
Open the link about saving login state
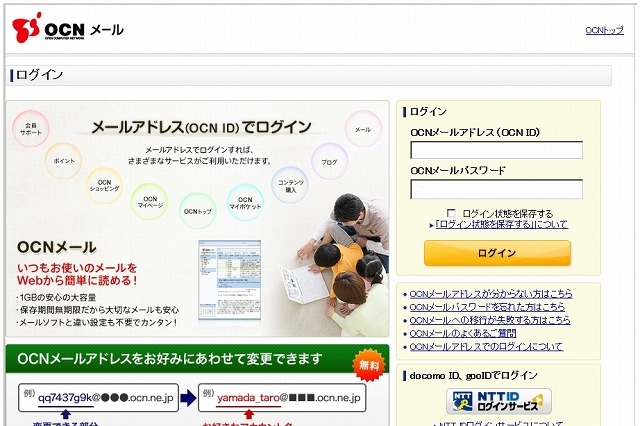pos(502,224)
